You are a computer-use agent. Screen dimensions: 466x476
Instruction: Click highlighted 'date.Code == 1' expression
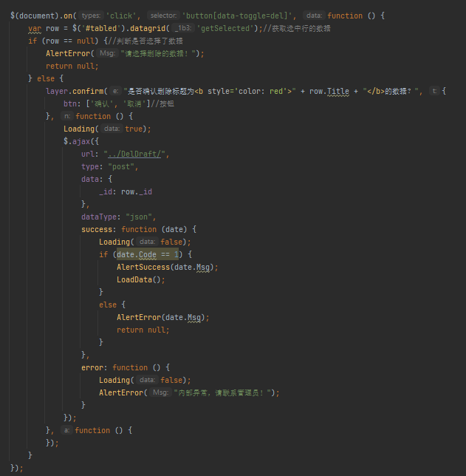(x=148, y=255)
